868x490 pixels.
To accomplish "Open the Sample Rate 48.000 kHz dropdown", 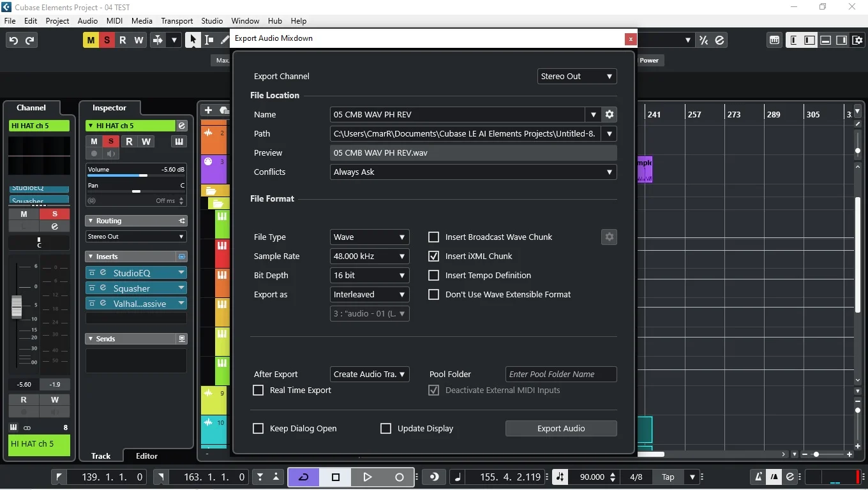I will click(369, 256).
